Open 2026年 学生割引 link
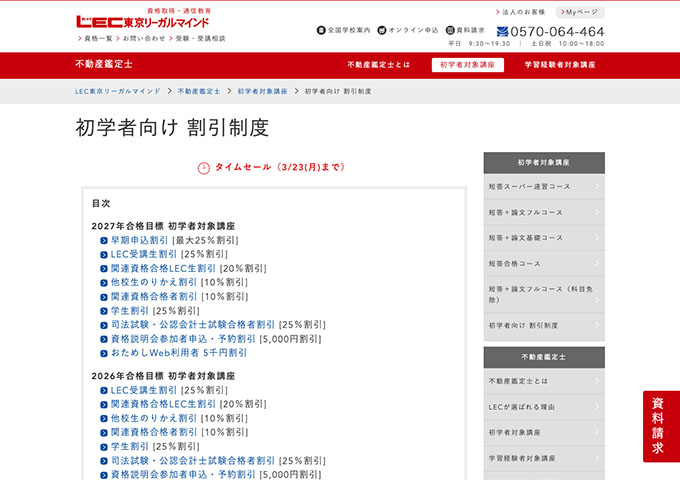Screen dimensions: 680x480 click(x=130, y=447)
